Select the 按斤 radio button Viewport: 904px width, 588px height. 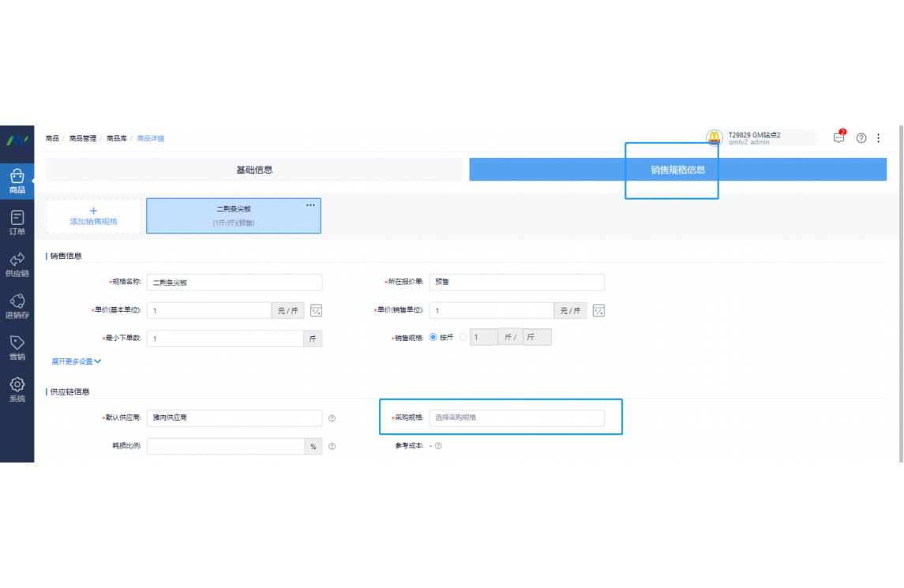[x=433, y=338]
